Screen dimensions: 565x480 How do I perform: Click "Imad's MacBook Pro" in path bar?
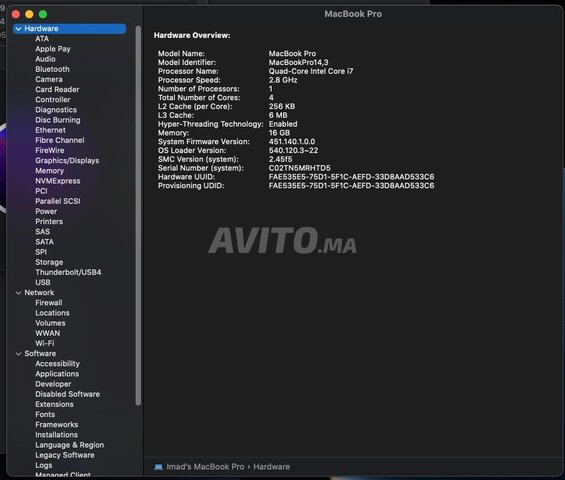(205, 467)
